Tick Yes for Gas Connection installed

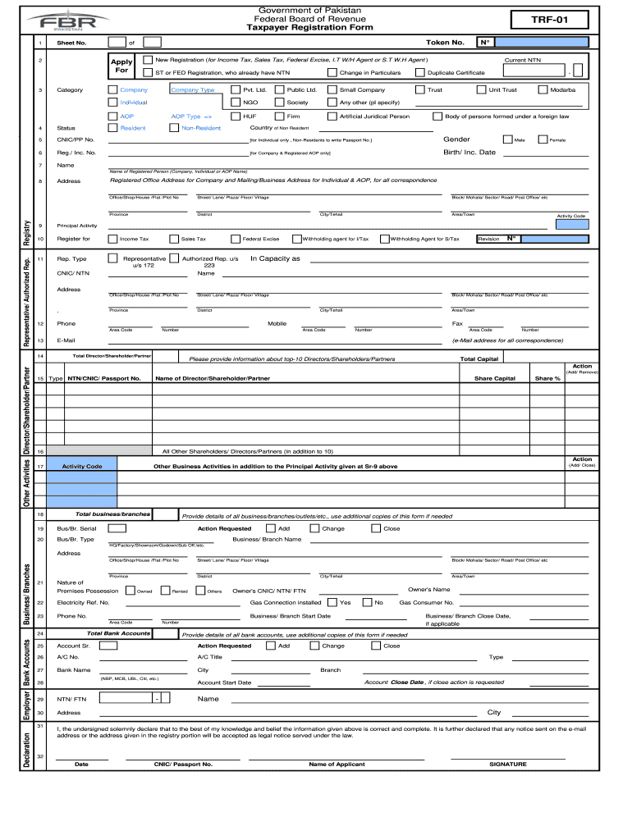[x=332, y=602]
